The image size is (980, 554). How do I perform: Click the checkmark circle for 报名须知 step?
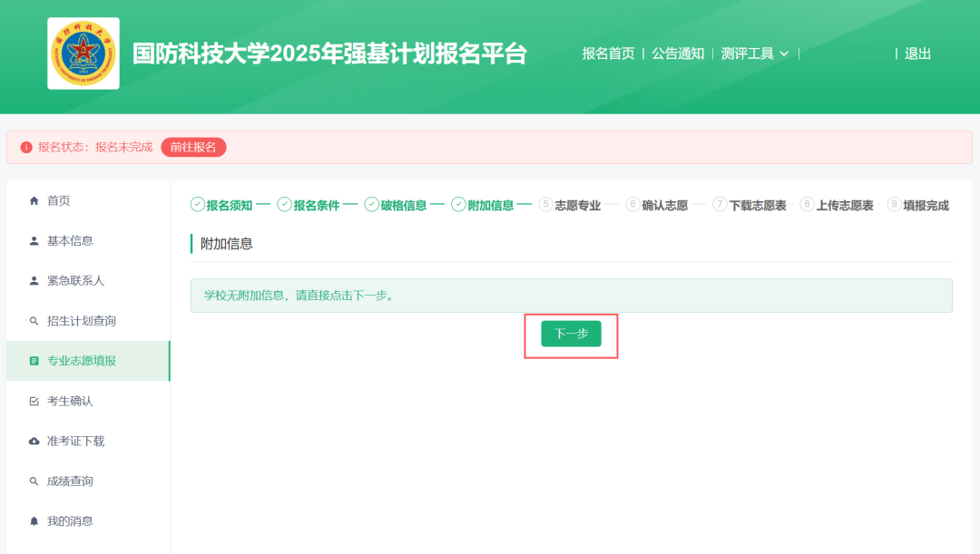[198, 204]
